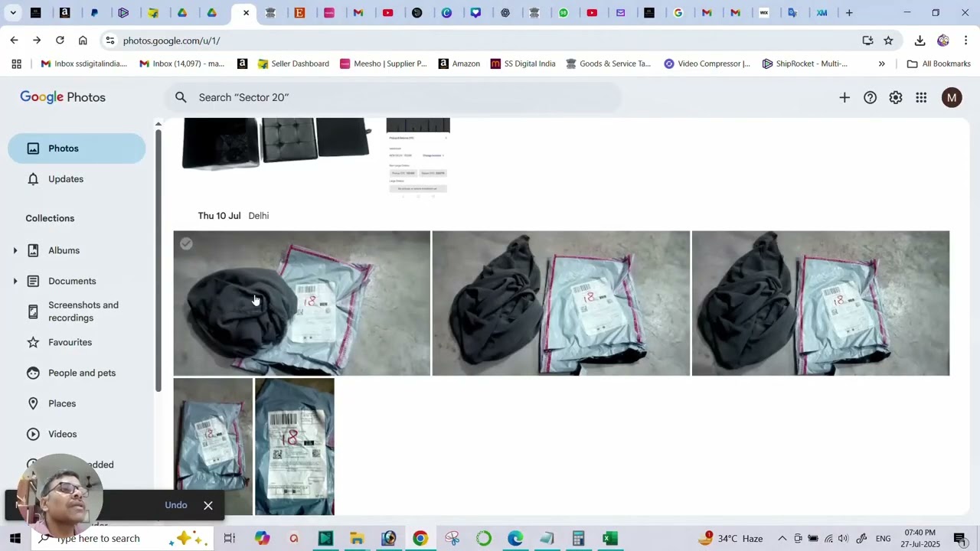The image size is (980, 551).
Task: Open browser downloads
Action: (920, 41)
